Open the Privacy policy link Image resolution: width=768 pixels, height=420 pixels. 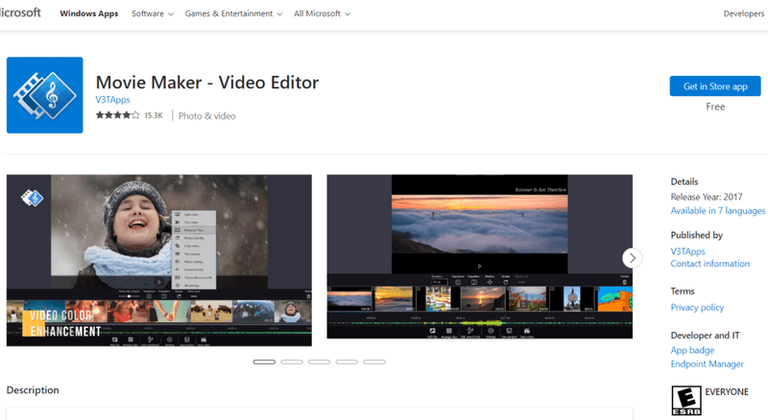point(697,307)
